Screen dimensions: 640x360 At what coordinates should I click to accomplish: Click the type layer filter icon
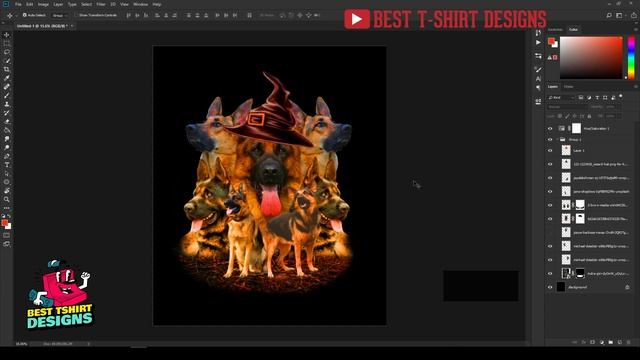pyautogui.click(x=597, y=98)
